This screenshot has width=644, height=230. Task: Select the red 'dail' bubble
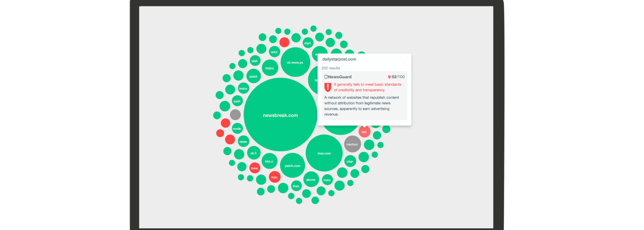point(364,132)
